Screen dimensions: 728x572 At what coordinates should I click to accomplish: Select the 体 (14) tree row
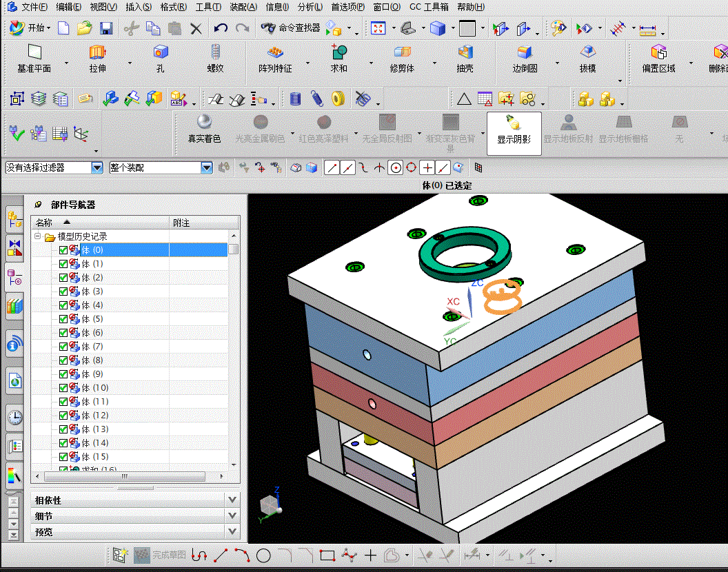click(130, 443)
